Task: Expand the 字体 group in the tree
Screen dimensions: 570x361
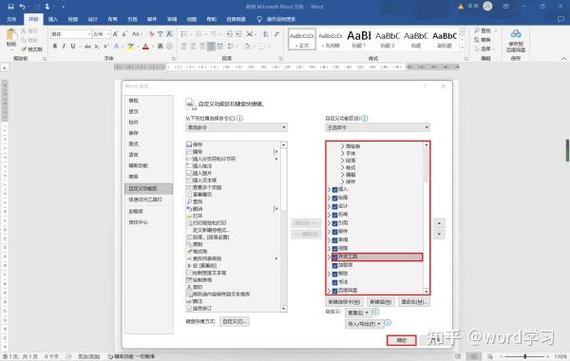Action: 342,153
